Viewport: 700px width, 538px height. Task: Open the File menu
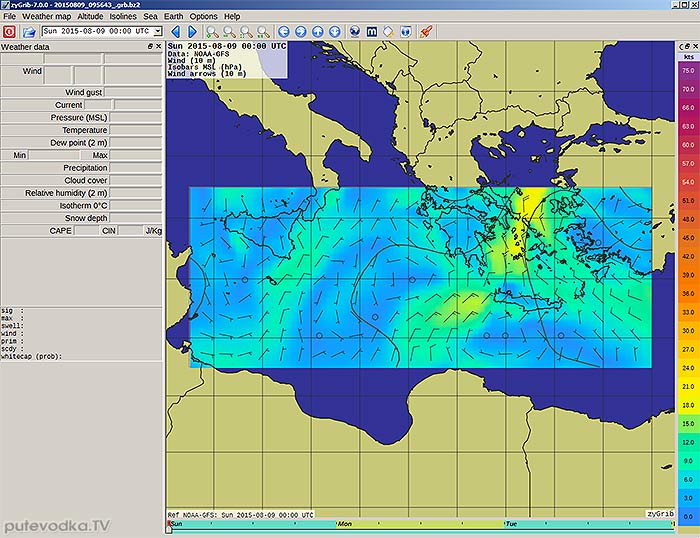pyautogui.click(x=9, y=17)
